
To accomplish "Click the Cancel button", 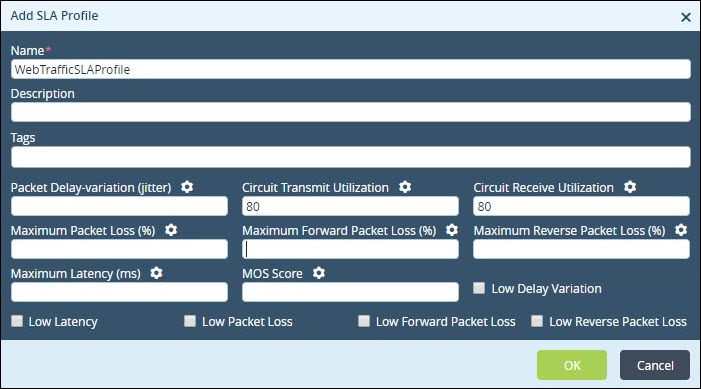I will tap(655, 365).
